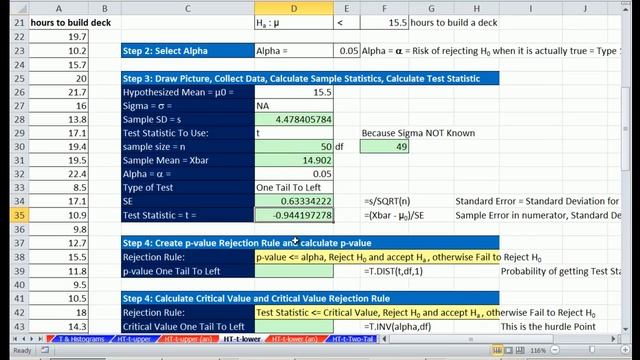Go to last sheet navigation arrow
The width and height of the screenshot is (640, 360).
coord(40,339)
